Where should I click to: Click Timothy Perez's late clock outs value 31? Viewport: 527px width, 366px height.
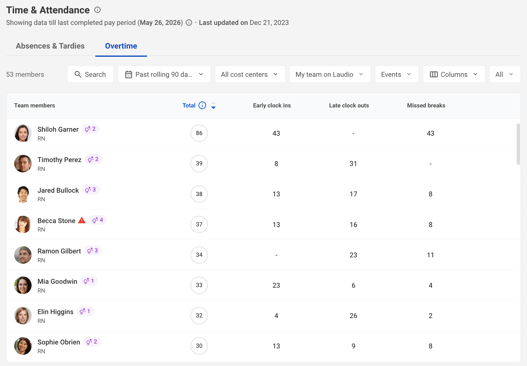click(353, 164)
